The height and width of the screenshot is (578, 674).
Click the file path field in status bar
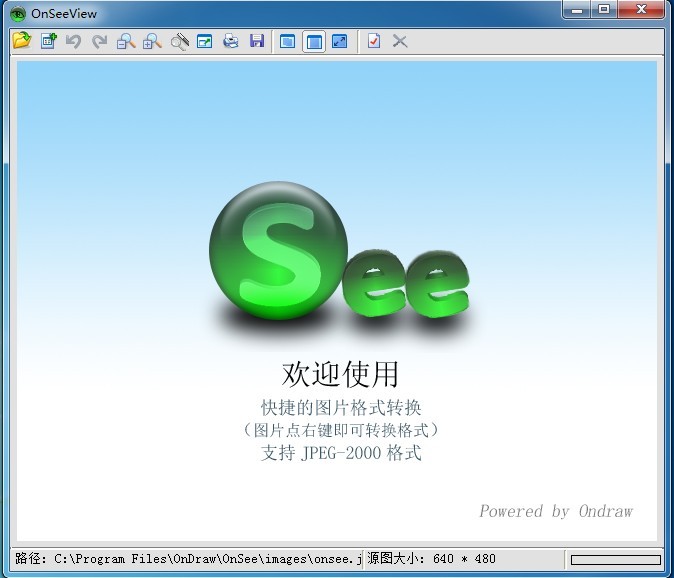tap(188, 559)
